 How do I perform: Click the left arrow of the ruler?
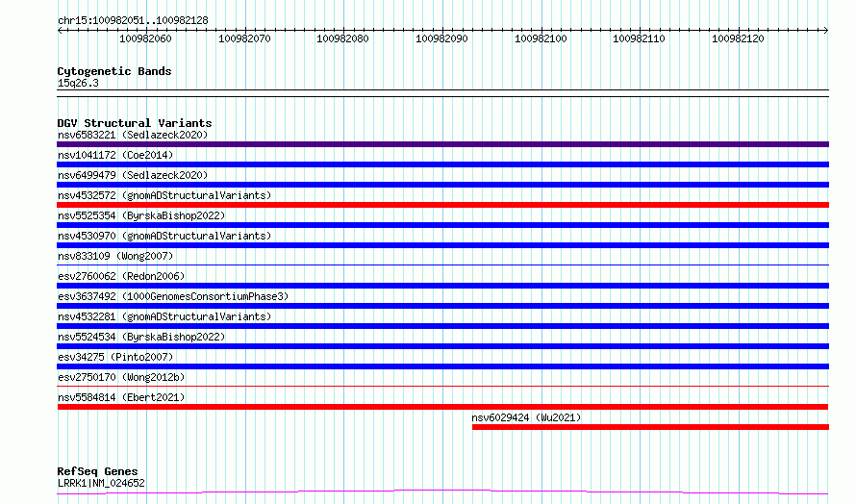[x=60, y=30]
